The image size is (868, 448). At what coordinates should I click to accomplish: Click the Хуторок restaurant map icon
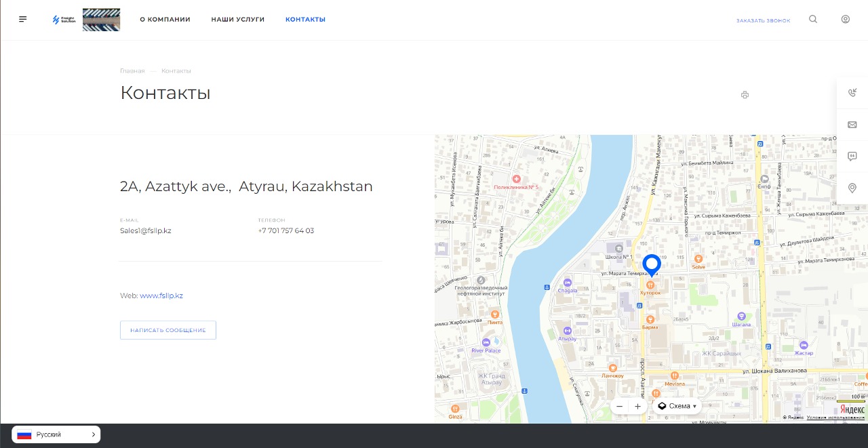click(x=650, y=285)
